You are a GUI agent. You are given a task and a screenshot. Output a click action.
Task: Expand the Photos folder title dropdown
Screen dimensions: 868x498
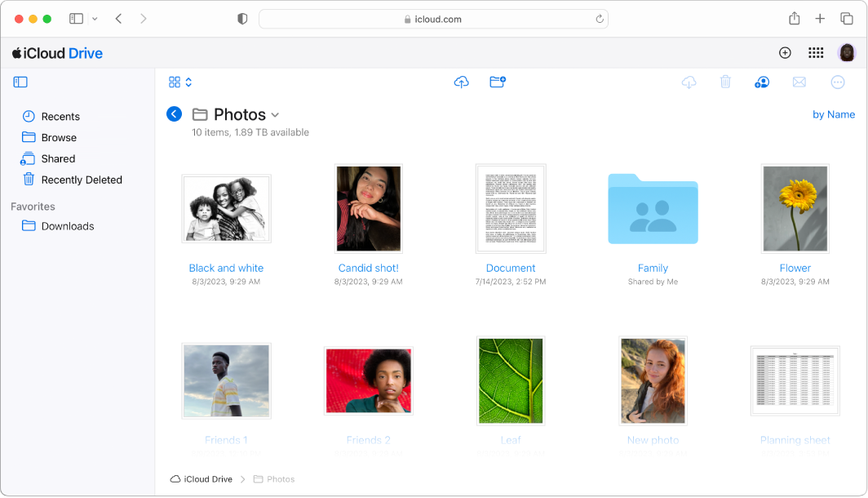(x=275, y=115)
